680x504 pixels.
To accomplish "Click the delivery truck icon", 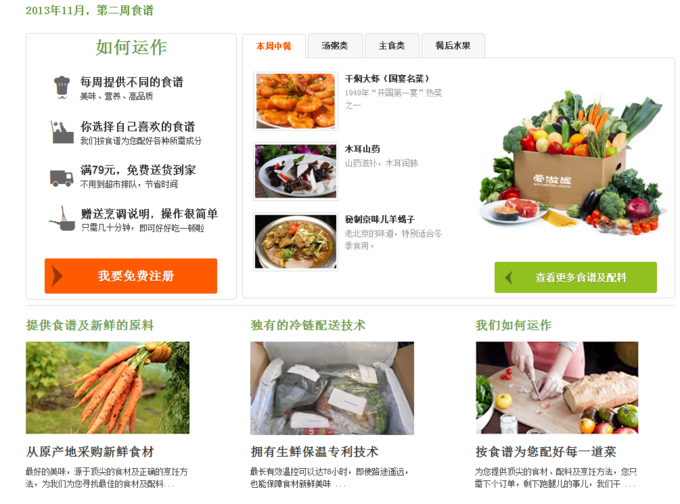I will pyautogui.click(x=62, y=178).
